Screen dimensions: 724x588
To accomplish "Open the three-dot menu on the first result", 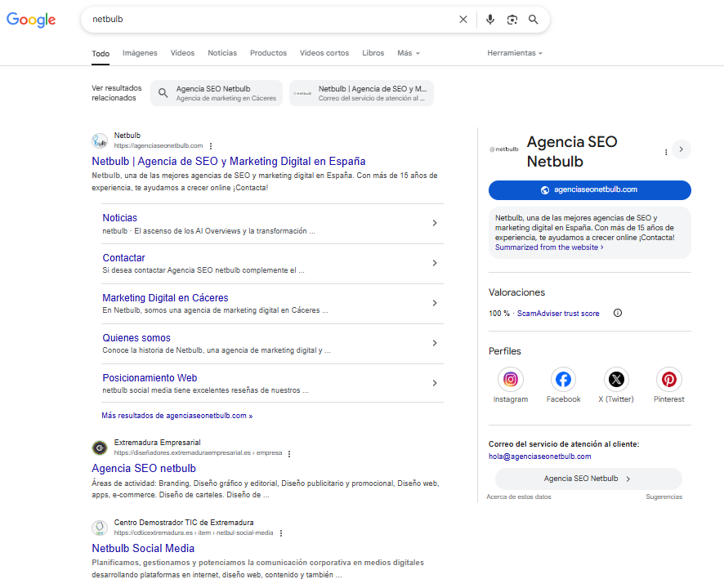I will click(210, 145).
